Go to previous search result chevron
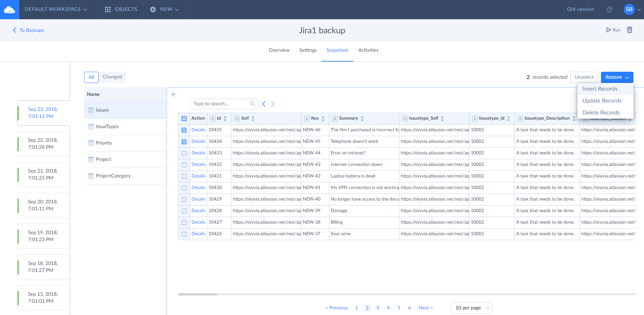This screenshot has width=644, height=315. [x=264, y=104]
